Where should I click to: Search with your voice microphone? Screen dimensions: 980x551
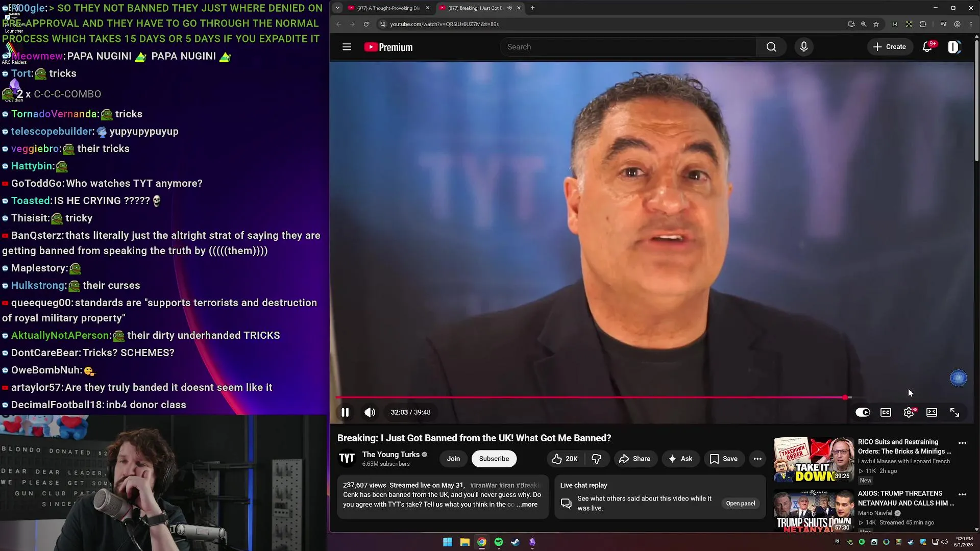pos(804,47)
